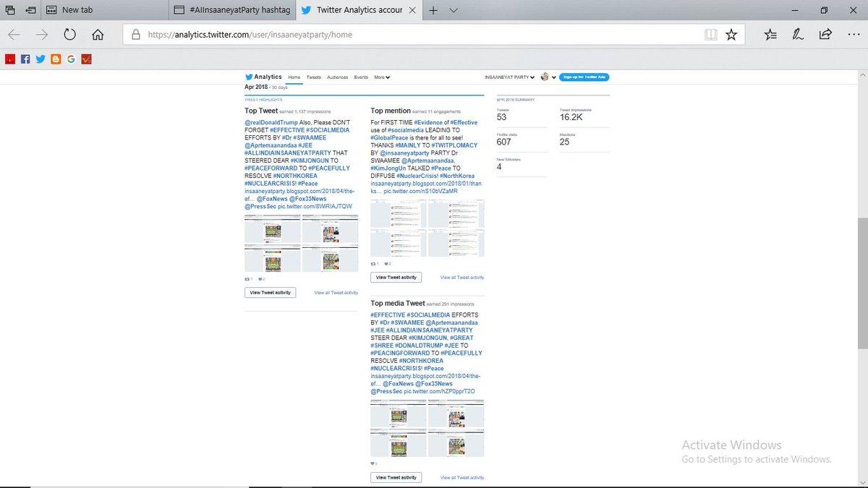Open Facebook from the favorites bar
Image resolution: width=868 pixels, height=488 pixels.
coord(25,59)
